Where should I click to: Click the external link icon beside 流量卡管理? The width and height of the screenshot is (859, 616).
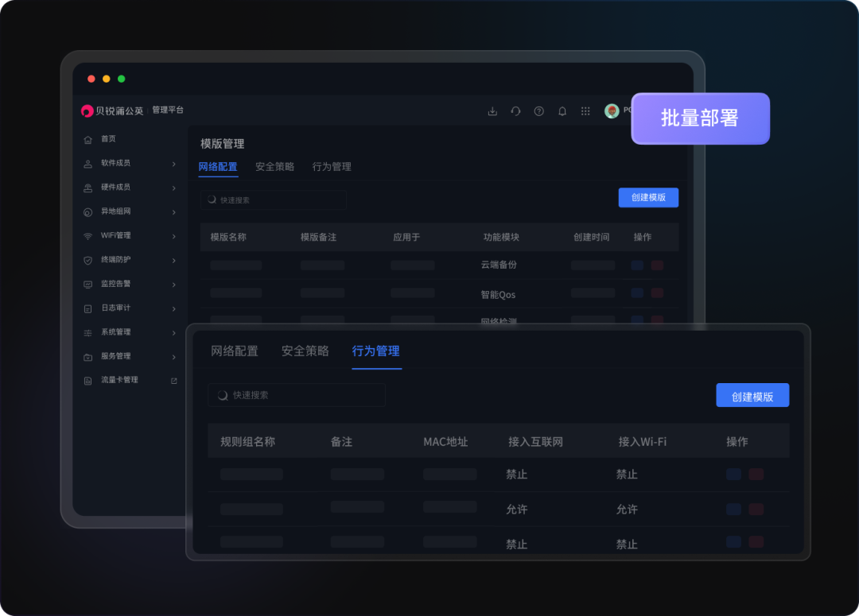[x=174, y=381]
